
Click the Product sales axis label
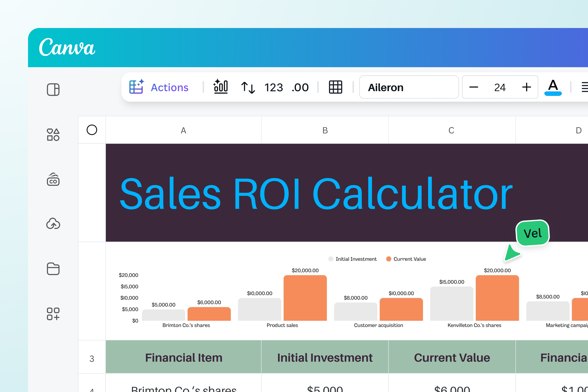click(x=282, y=325)
